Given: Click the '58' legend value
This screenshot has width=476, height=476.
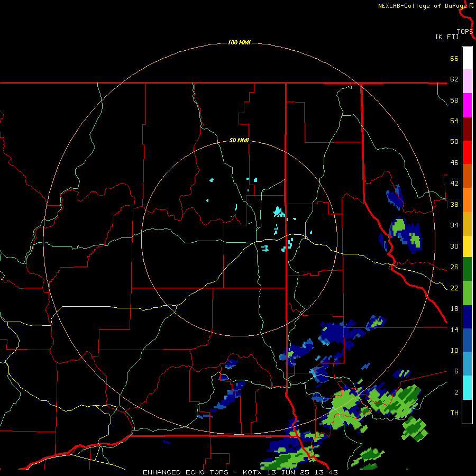Looking at the screenshot, I should coord(454,100).
